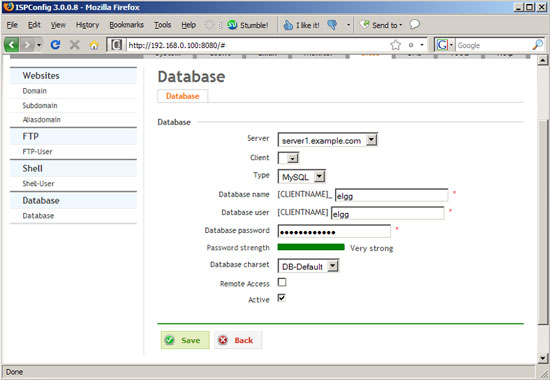Click the Firefox icon in title bar

(x=8, y=7)
